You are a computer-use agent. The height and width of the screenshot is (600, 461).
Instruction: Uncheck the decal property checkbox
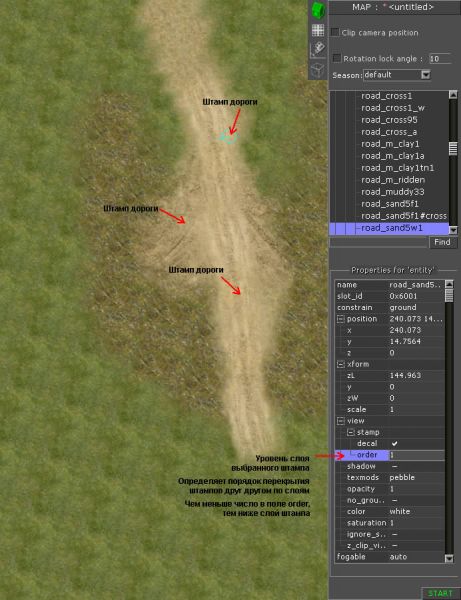click(x=394, y=443)
